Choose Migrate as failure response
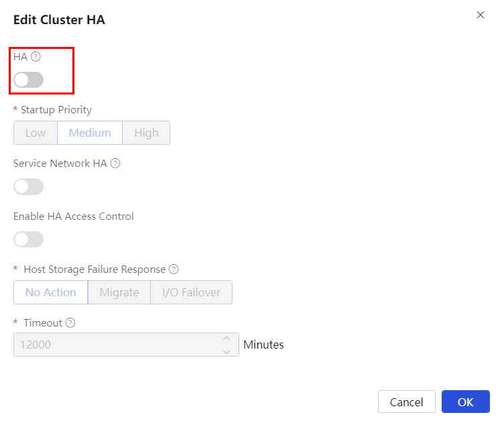The height and width of the screenshot is (423, 504). click(119, 292)
